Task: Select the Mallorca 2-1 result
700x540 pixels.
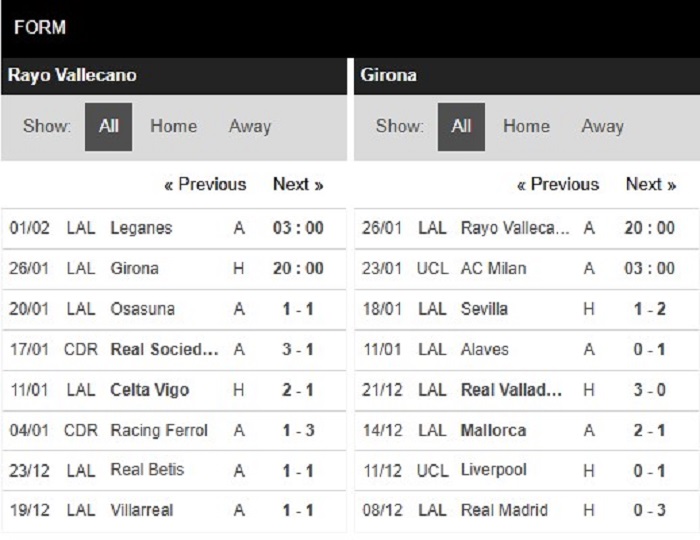Action: pos(527,431)
